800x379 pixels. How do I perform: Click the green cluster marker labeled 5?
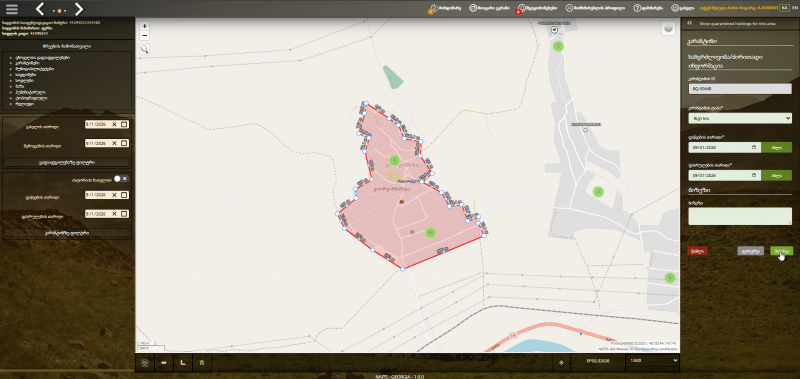[x=394, y=161]
